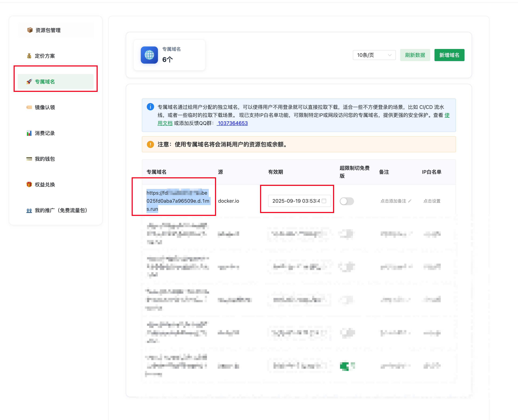Open calendar picker in the 有效期 date field

click(x=324, y=201)
